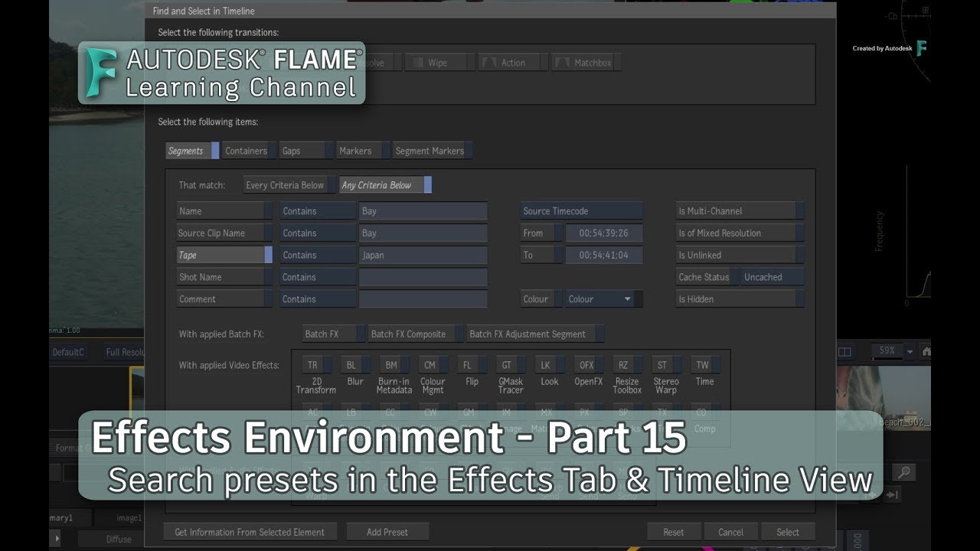
Task: Click the empty Shot Name text field
Action: click(423, 277)
